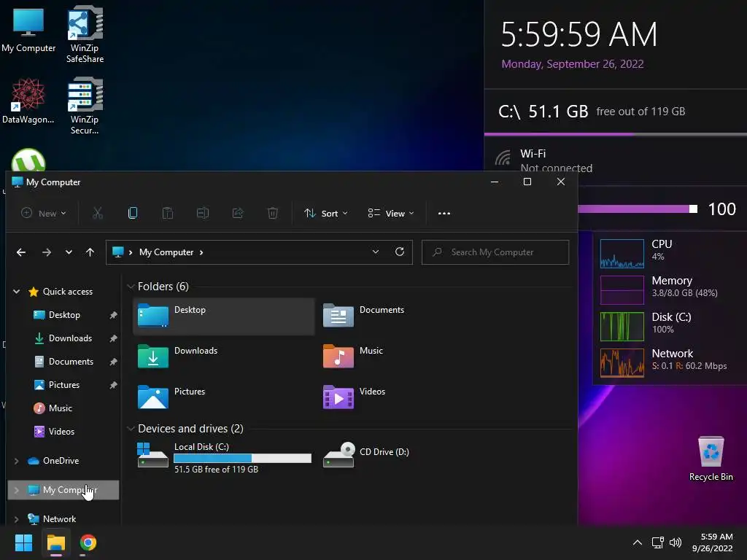
Task: Click the Share icon in toolbar
Action: click(238, 213)
